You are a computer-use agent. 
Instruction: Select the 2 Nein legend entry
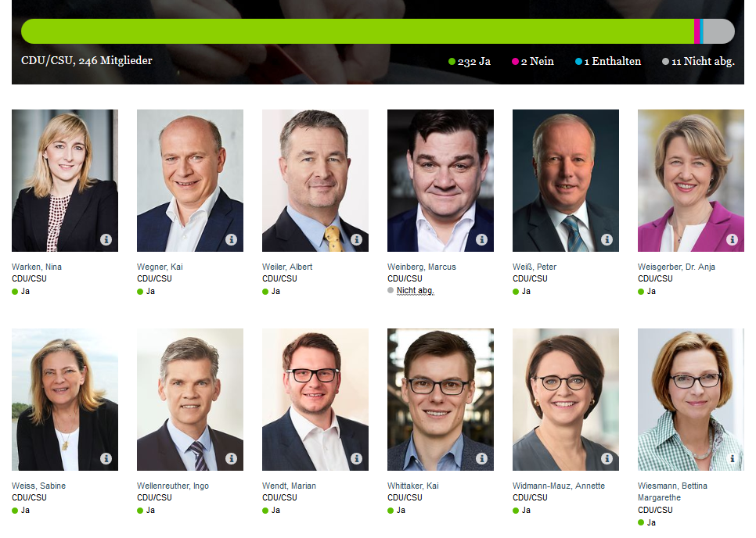point(533,62)
